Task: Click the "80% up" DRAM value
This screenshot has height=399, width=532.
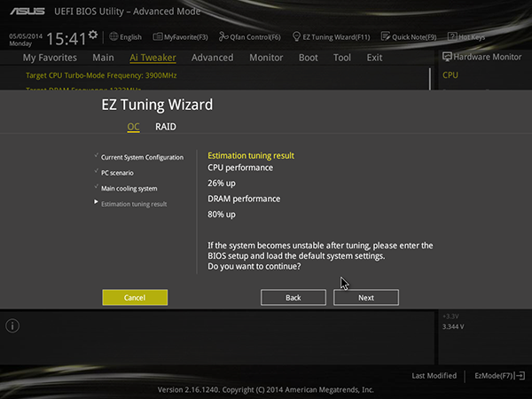Action: 222,215
